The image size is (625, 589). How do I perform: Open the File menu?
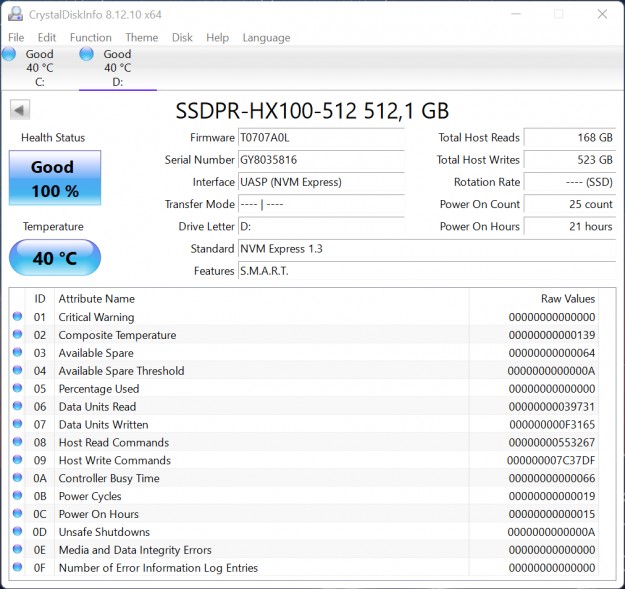(x=16, y=38)
